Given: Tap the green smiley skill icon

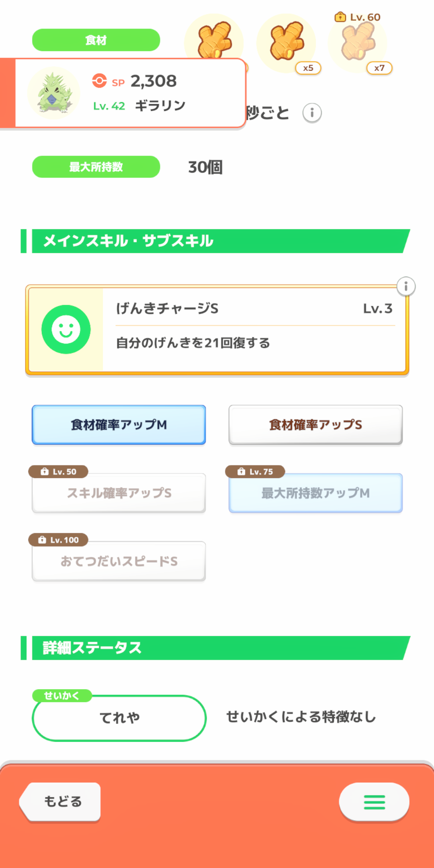Looking at the screenshot, I should (66, 330).
